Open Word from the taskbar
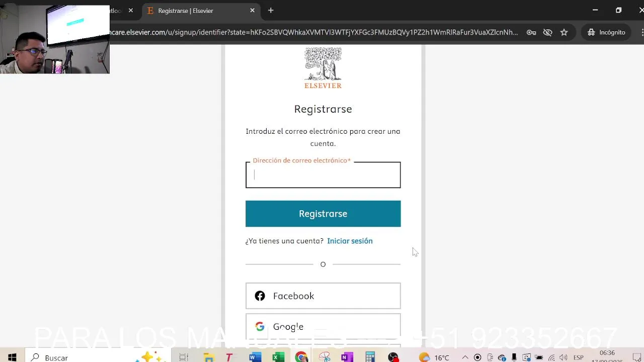This screenshot has width=644, height=362. coord(255,357)
